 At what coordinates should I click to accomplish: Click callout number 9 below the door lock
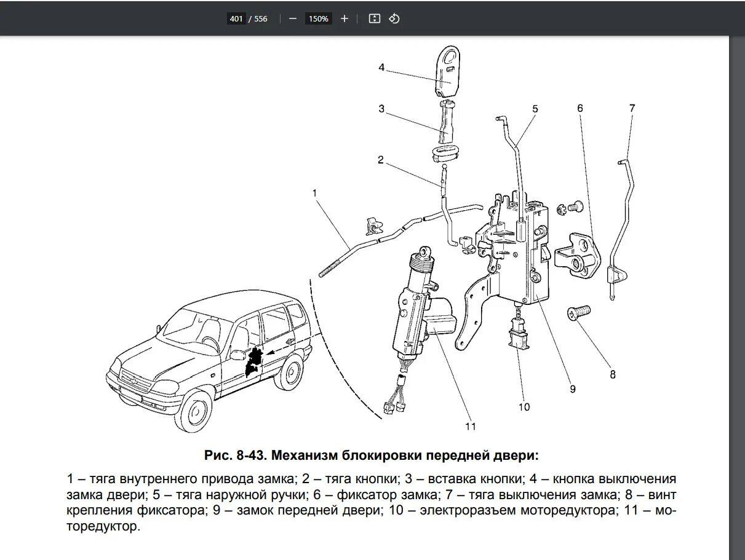coord(572,388)
